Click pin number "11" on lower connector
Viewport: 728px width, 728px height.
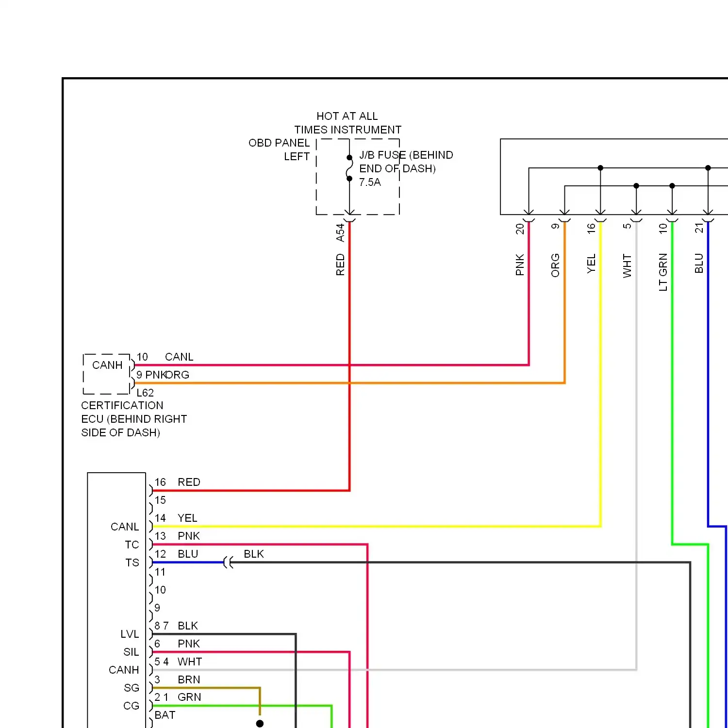160,572
